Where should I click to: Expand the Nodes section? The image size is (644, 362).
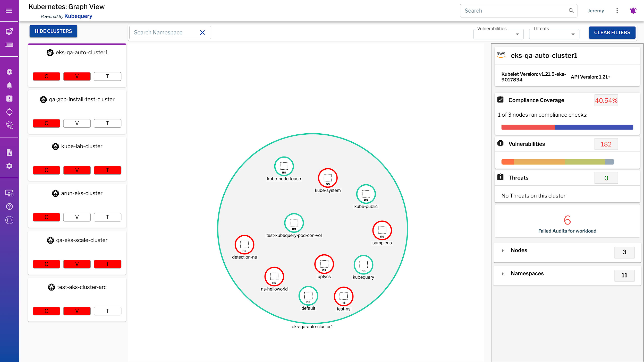pos(503,251)
